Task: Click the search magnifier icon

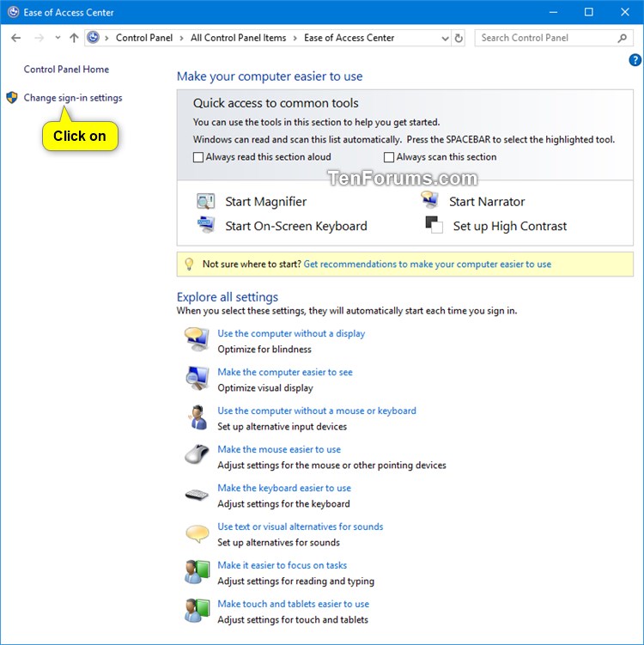Action: [x=622, y=38]
